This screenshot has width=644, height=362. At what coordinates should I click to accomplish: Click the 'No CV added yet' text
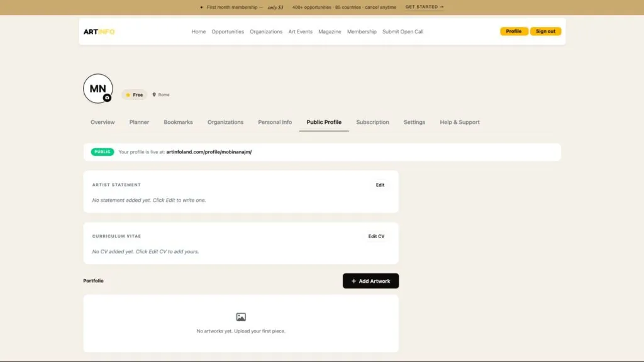pos(145,251)
